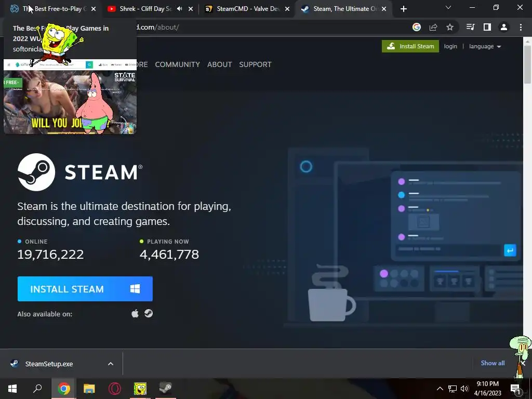Open a new browser tab
This screenshot has height=399, width=532.
403,9
